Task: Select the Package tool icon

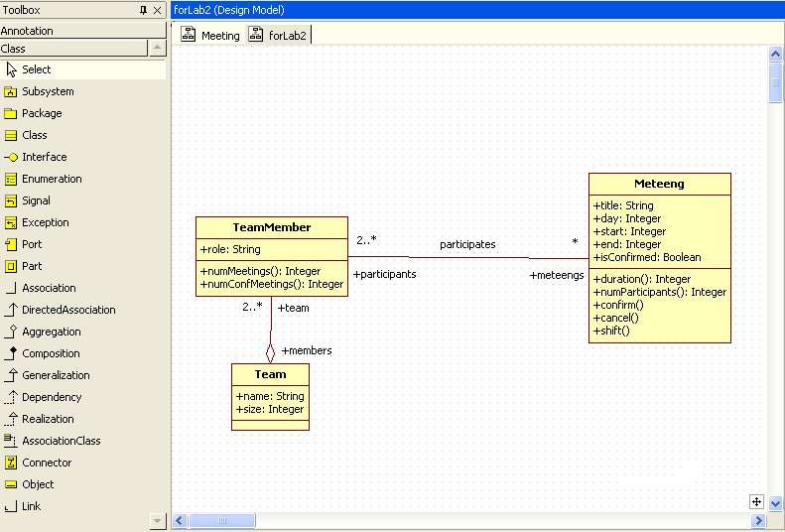Action: pos(11,113)
